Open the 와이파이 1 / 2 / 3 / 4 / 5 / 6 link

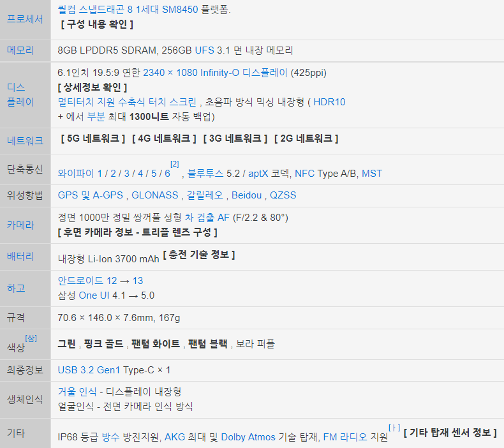(x=114, y=174)
